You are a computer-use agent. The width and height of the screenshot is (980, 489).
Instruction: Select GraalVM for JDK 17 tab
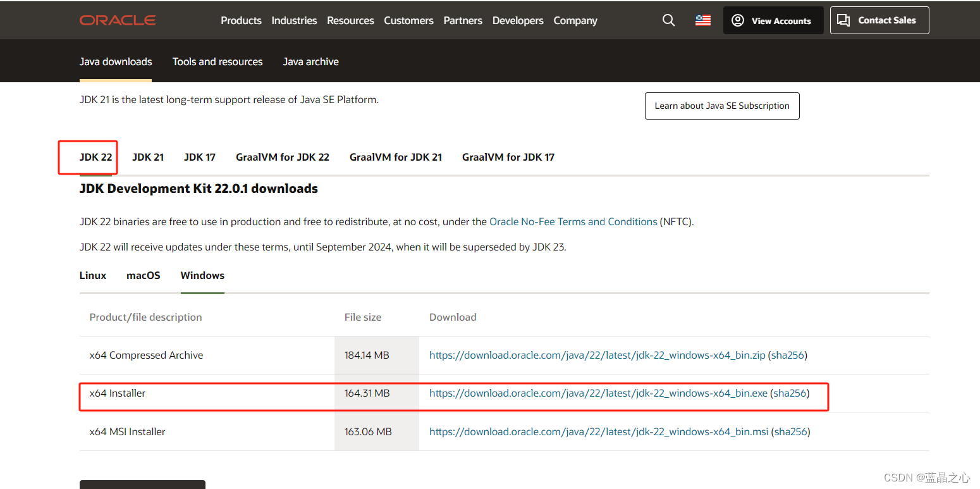[x=508, y=157]
